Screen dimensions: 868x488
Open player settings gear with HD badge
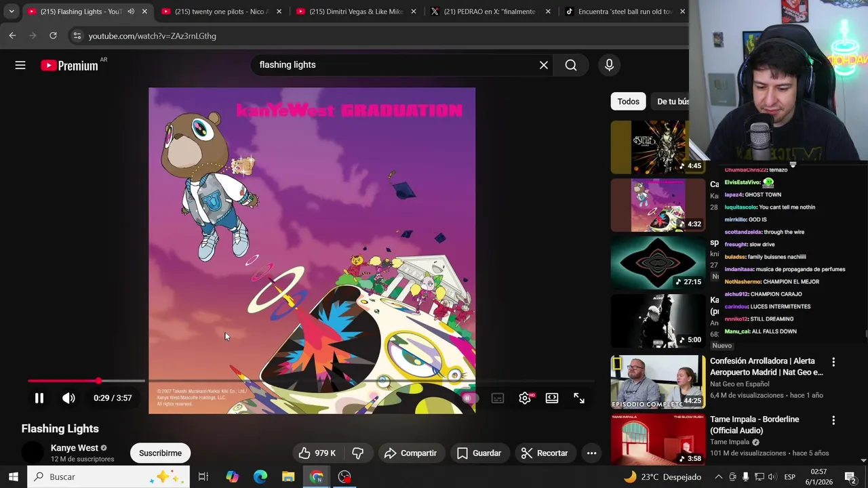[525, 399]
